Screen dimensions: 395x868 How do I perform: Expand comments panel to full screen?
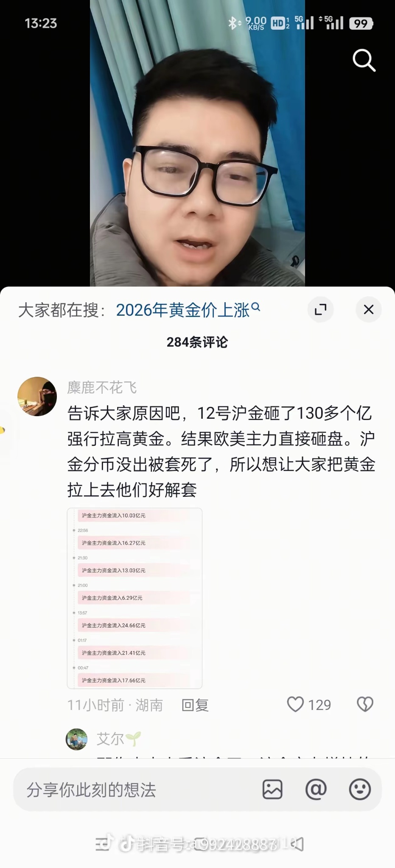pos(320,309)
